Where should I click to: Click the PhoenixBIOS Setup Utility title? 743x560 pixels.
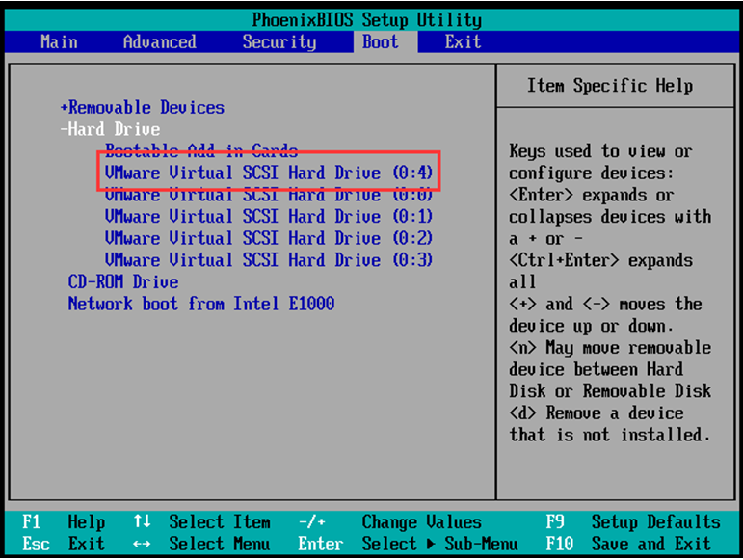click(367, 20)
